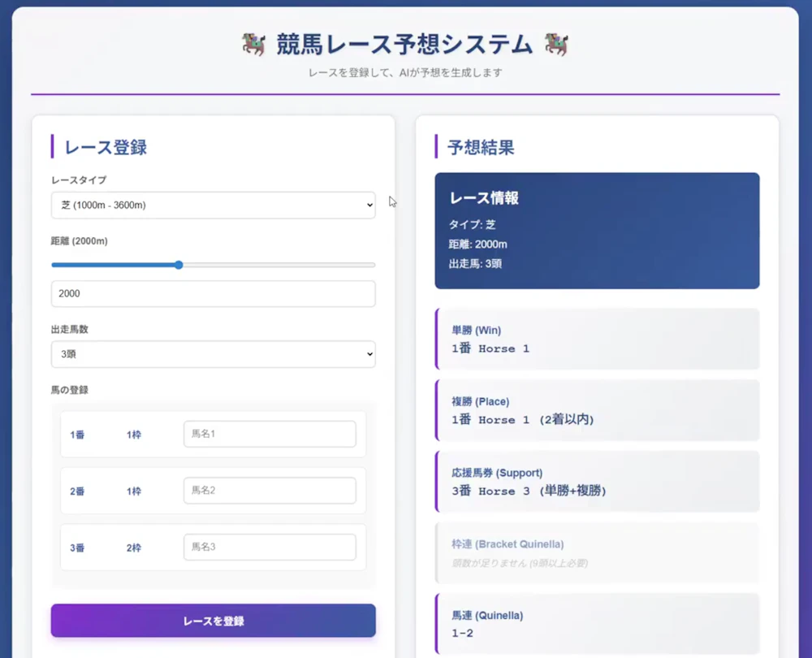Screen dimensions: 812x658
Task: Click the 応援馬券 (Support) result card
Action: [x=598, y=481]
